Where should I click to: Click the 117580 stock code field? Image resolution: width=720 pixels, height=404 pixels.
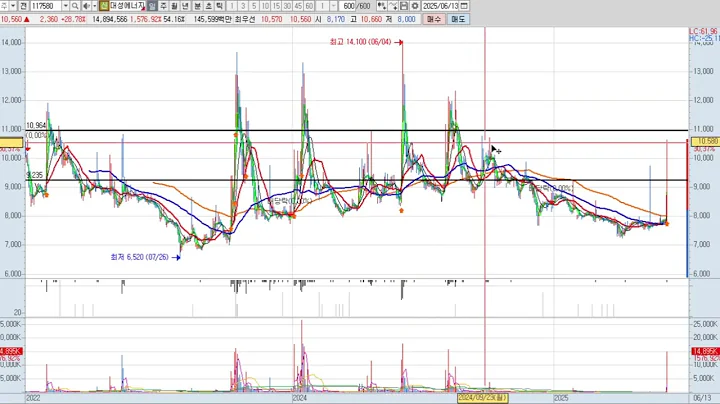coord(46,6)
